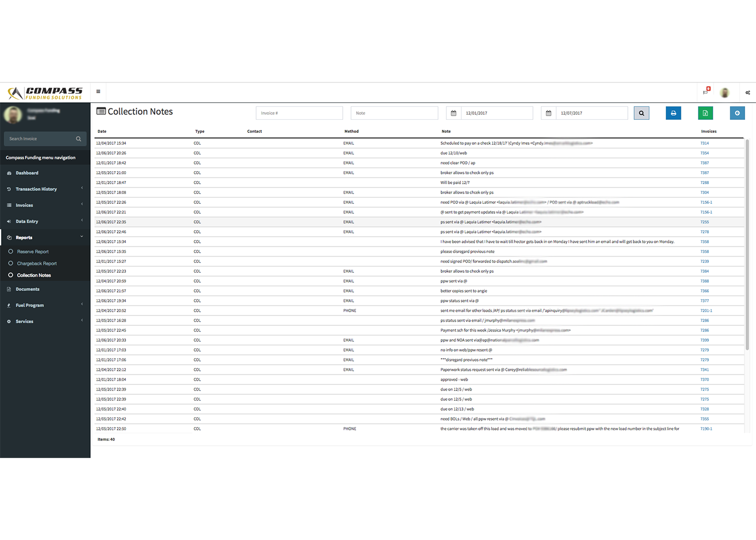Open the notifications flag icon
The image size is (756, 540).
(x=705, y=92)
